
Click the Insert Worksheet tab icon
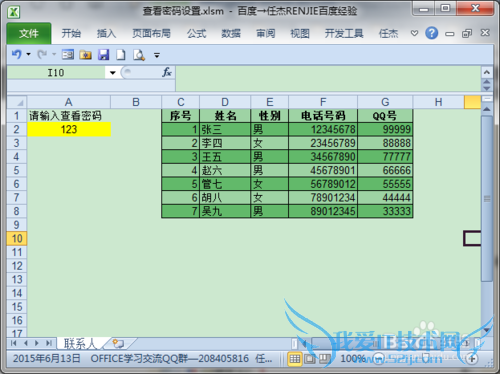[118, 343]
